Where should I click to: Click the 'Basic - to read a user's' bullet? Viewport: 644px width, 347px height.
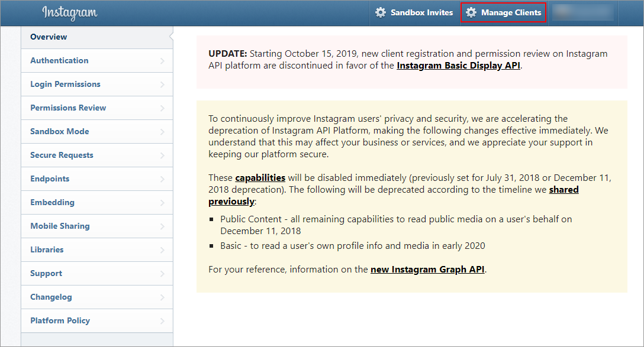click(352, 246)
